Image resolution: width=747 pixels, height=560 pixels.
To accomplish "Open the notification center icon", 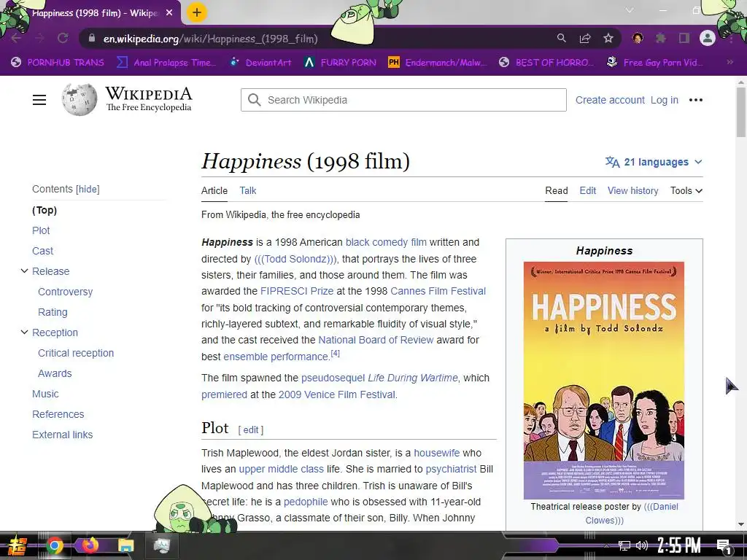I will coord(724,545).
